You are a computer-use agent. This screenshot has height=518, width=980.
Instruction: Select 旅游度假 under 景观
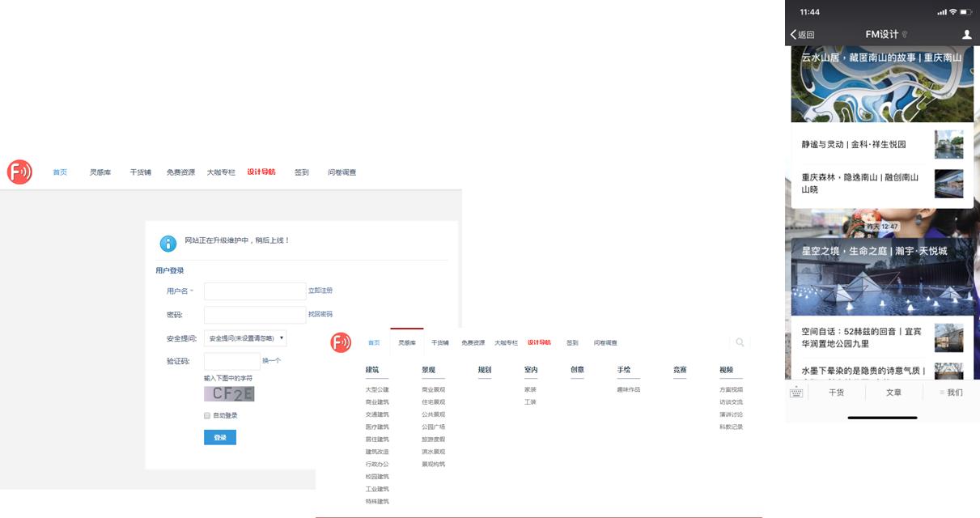434,439
